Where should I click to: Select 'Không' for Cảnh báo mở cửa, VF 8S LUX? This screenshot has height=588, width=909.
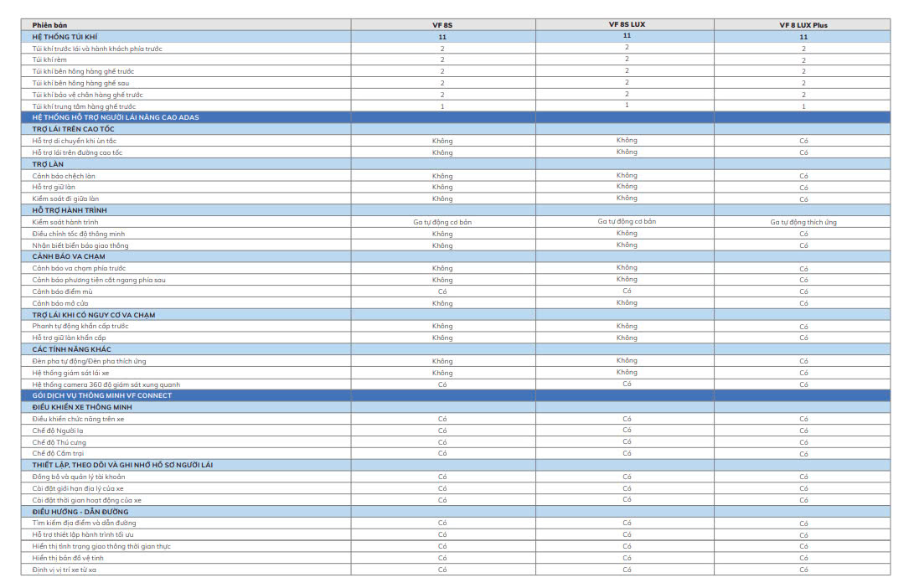point(627,302)
